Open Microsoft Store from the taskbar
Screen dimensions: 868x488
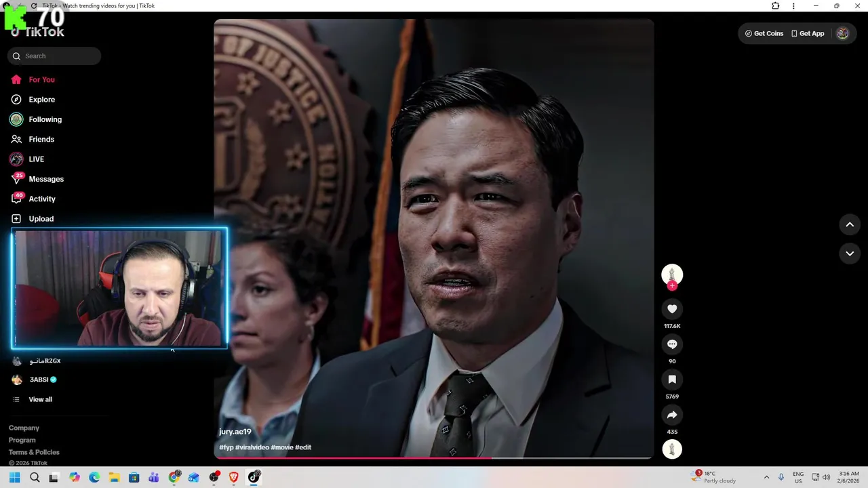[134, 477]
